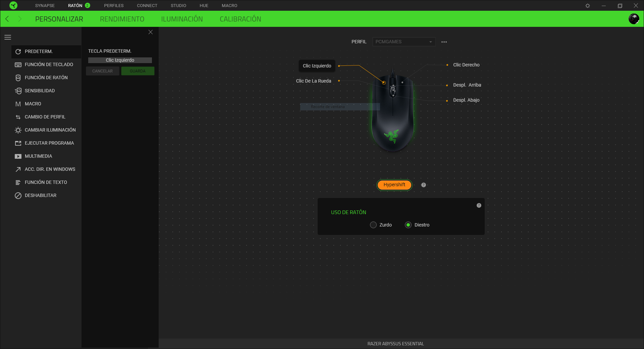
Task: Select Clic De La Rueda assignment
Action: point(313,81)
